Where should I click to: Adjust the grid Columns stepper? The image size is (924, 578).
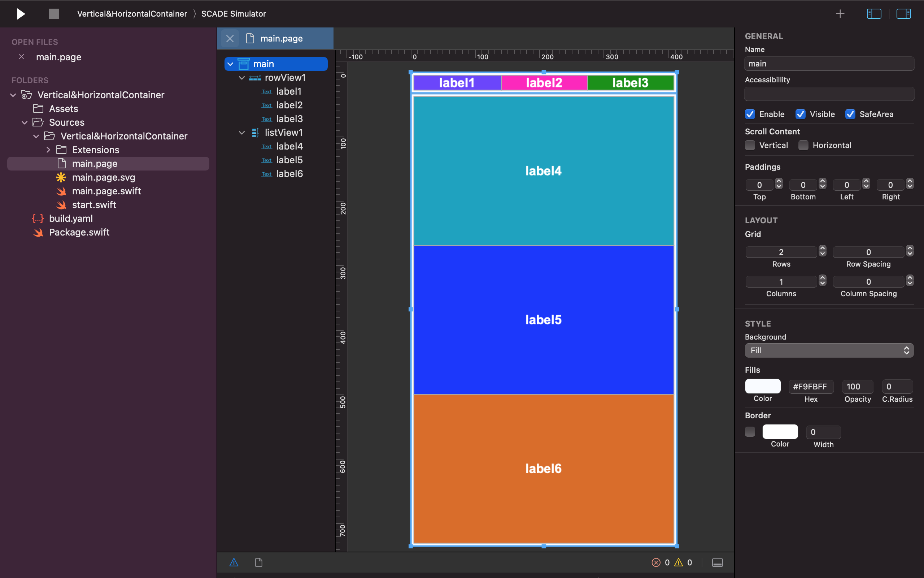pos(823,281)
